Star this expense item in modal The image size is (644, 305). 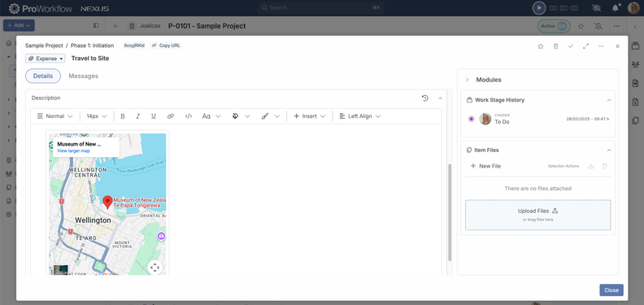click(x=541, y=46)
